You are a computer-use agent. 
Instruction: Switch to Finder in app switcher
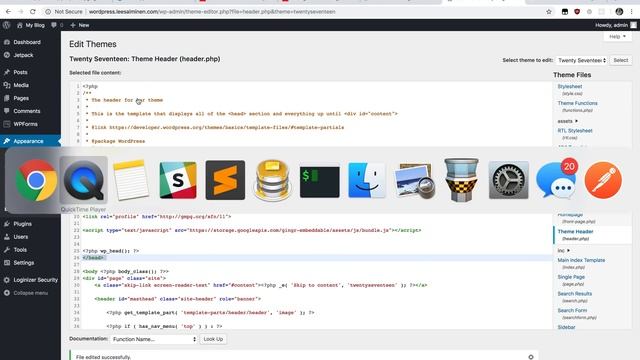(x=367, y=180)
